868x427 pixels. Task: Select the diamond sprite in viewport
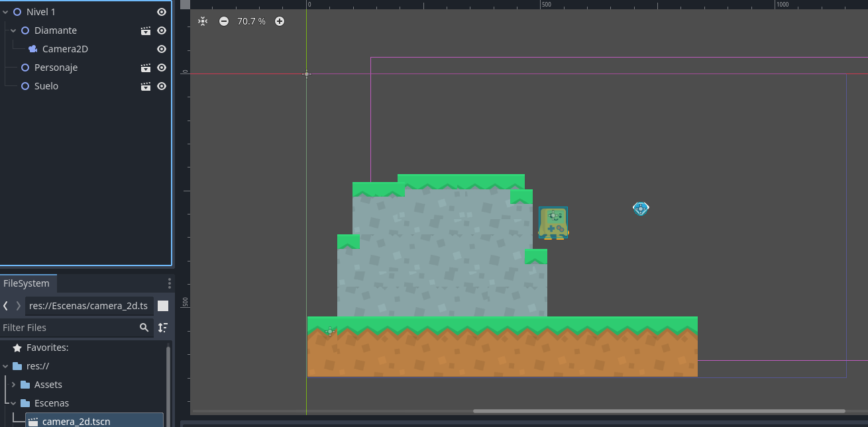tap(641, 209)
